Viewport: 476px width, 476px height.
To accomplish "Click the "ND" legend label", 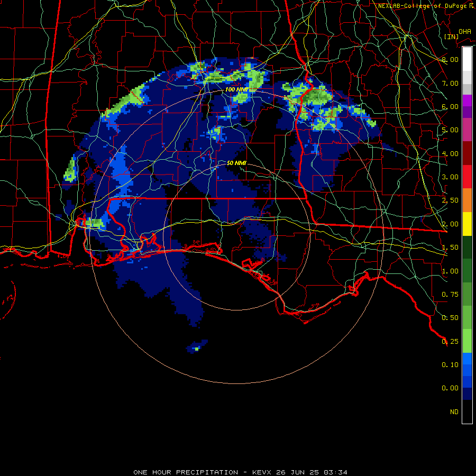I will pos(454,412).
